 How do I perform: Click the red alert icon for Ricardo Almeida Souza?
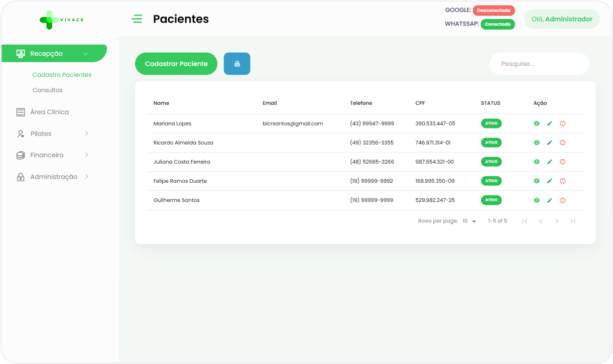point(562,143)
